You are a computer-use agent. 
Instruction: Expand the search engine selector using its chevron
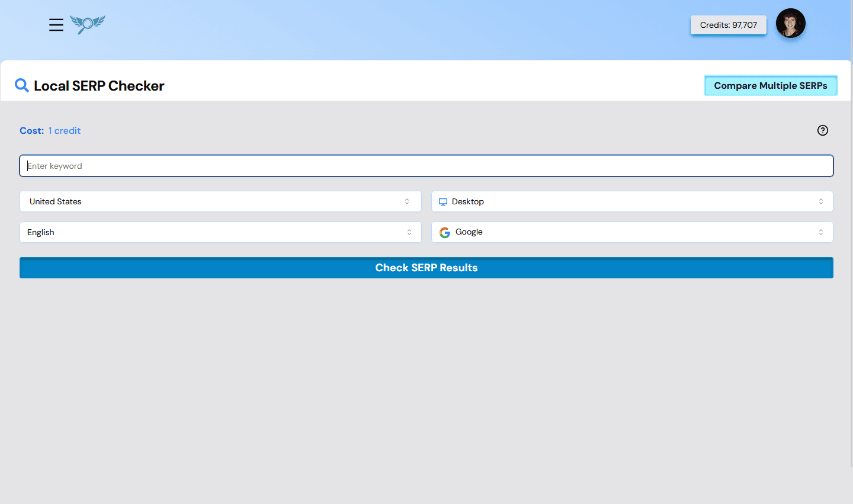pyautogui.click(x=821, y=232)
